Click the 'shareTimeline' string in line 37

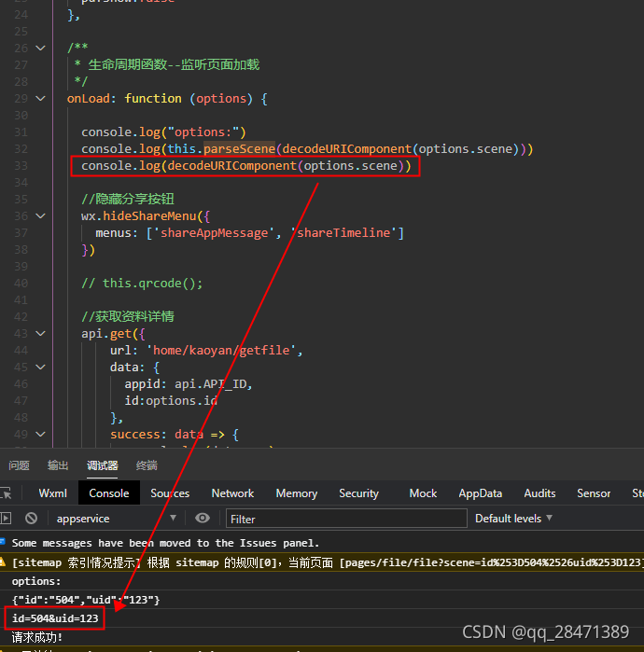pos(343,233)
